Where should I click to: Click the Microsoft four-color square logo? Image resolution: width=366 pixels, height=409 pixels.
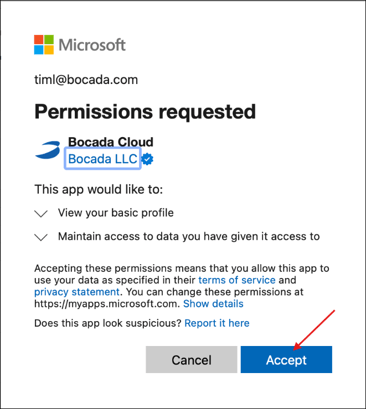pos(44,44)
